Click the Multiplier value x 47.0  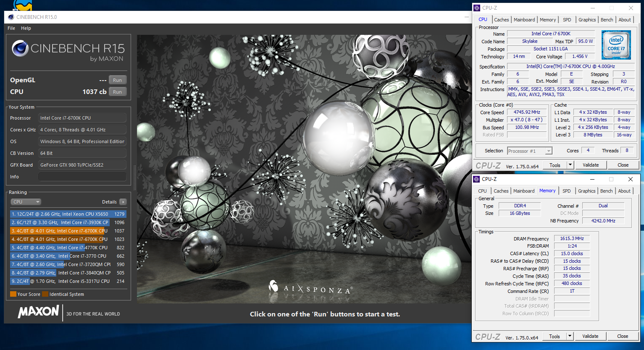(527, 120)
